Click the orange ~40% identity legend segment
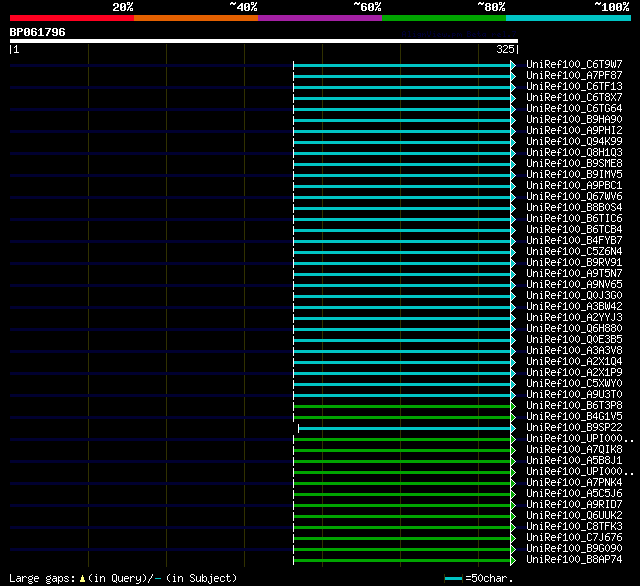This screenshot has width=640, height=586. pyautogui.click(x=196, y=18)
